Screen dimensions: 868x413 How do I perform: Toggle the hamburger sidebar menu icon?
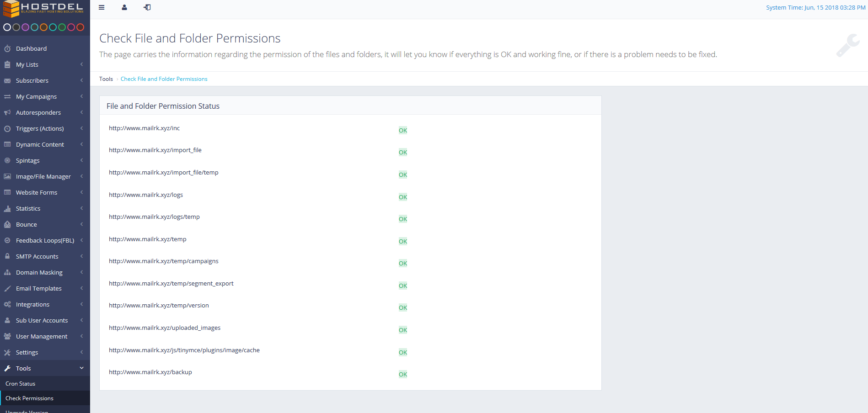click(102, 7)
